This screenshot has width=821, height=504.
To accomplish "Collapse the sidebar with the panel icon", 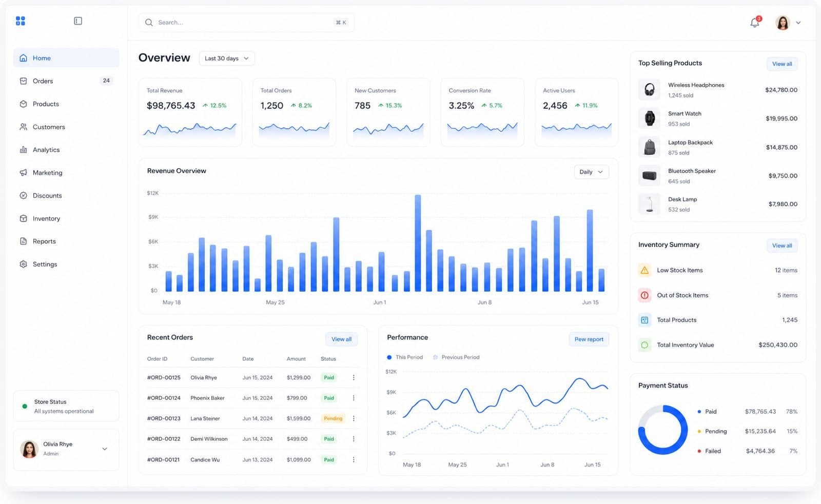I will click(78, 21).
